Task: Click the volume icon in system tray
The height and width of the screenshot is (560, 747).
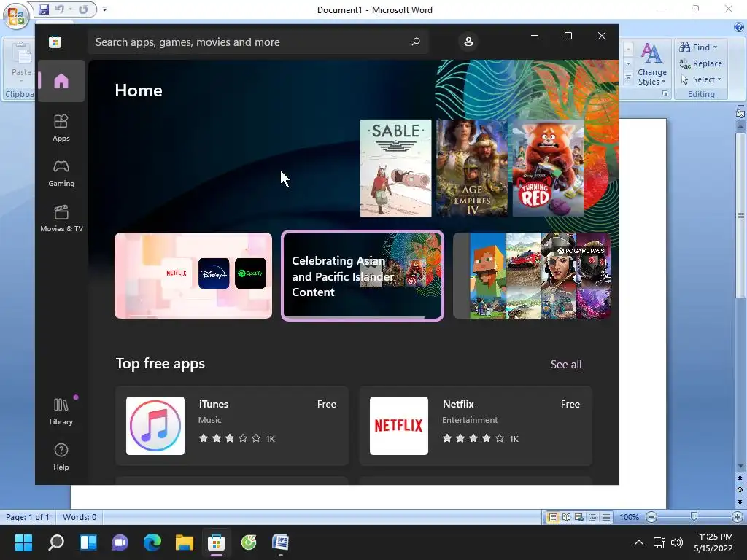Action: (676, 542)
